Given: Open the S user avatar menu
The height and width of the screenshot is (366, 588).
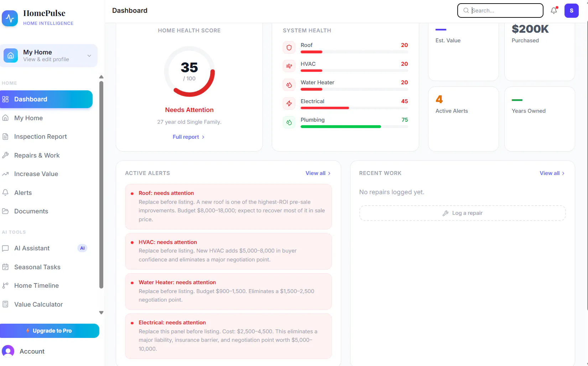Looking at the screenshot, I should point(572,11).
